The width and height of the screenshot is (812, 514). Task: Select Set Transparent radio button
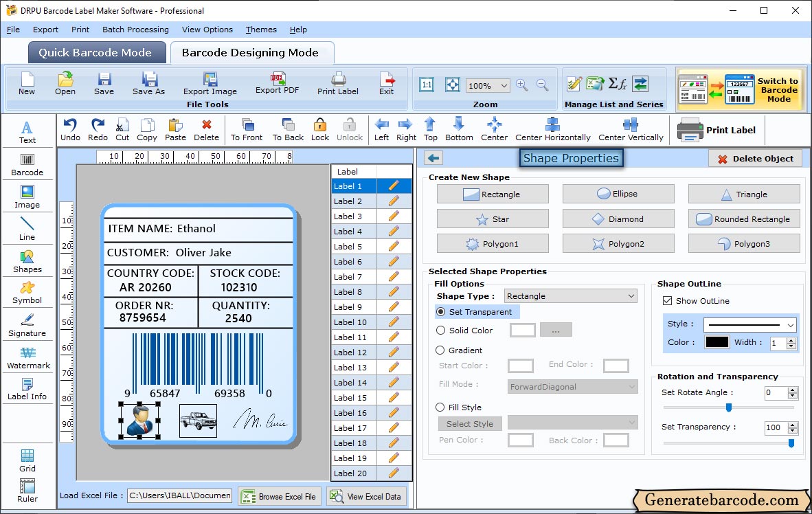coord(441,312)
